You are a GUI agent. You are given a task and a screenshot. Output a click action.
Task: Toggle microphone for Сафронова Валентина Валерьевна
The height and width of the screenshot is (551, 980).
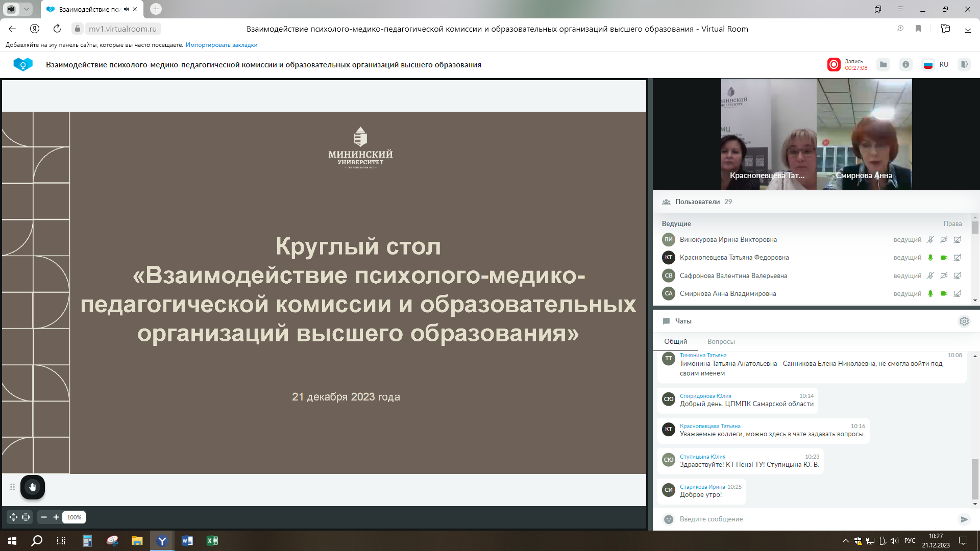point(930,276)
